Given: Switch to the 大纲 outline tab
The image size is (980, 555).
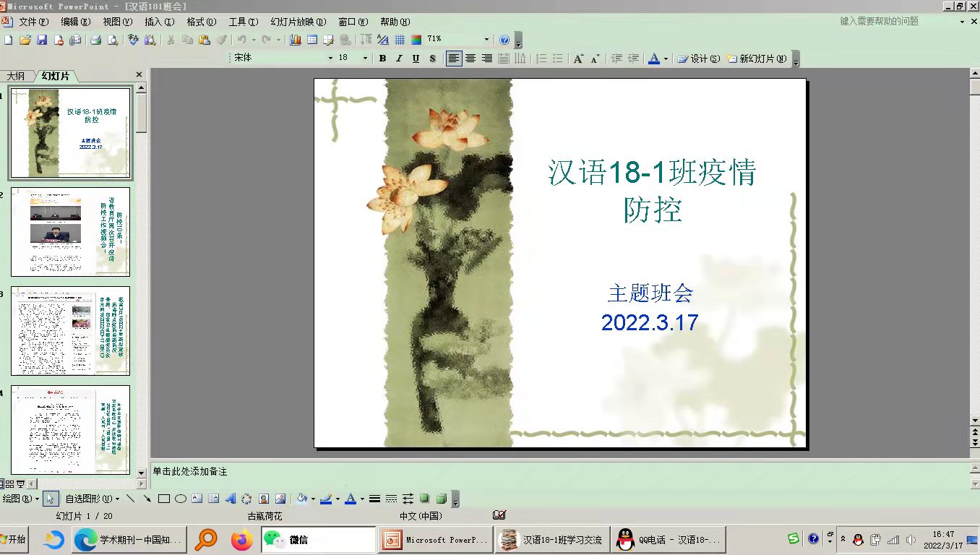Looking at the screenshot, I should coord(16,76).
